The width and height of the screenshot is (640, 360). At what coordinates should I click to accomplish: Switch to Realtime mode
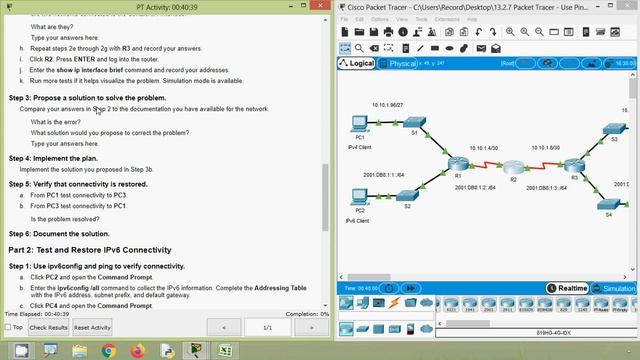pos(567,288)
